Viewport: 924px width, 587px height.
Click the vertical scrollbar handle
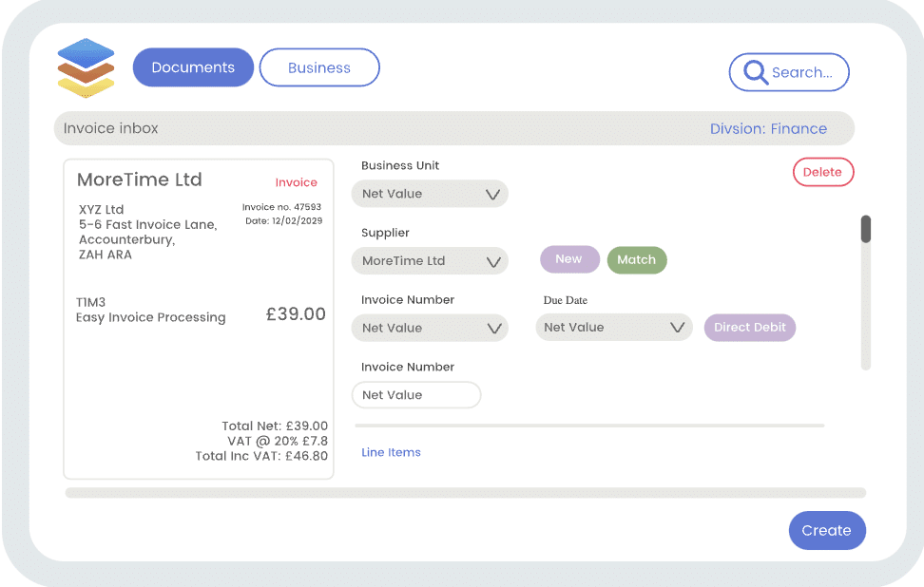(x=866, y=229)
